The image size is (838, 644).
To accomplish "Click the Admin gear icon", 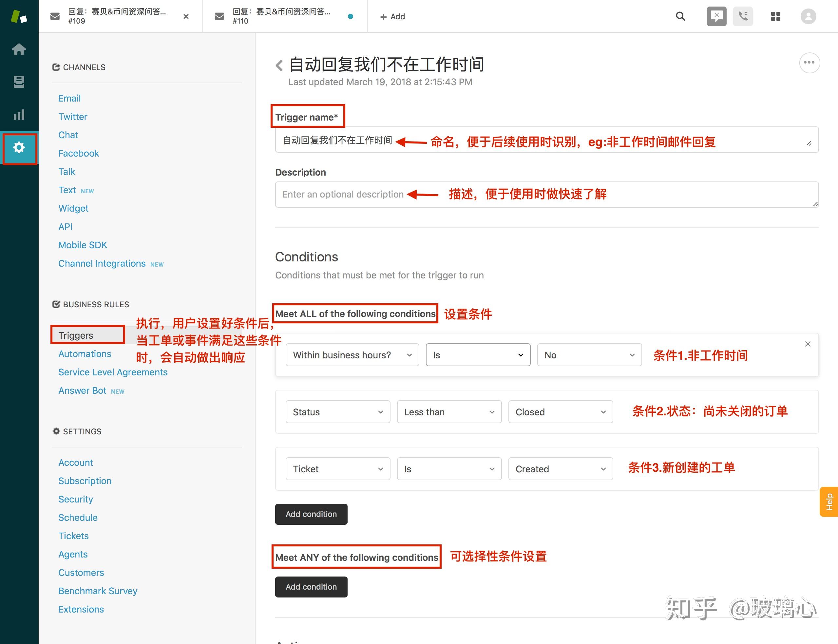I will pos(19,148).
